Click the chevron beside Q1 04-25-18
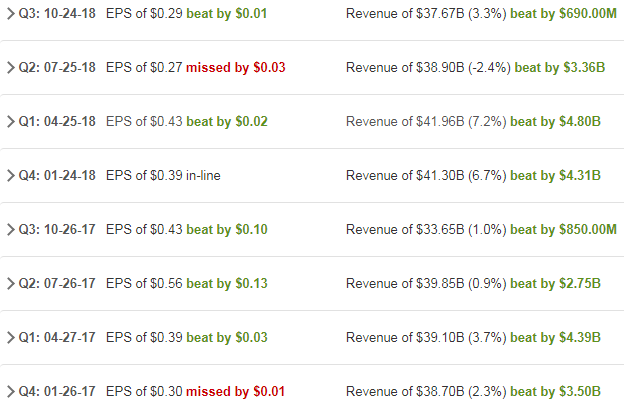The height and width of the screenshot is (401, 624). tap(10, 122)
